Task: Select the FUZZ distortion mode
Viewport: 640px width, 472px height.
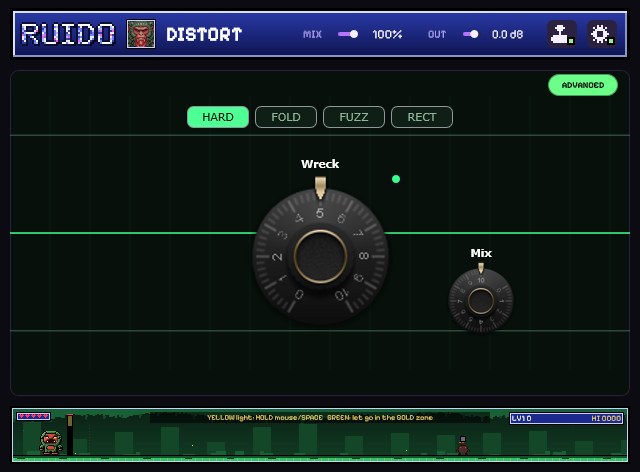Action: [354, 117]
